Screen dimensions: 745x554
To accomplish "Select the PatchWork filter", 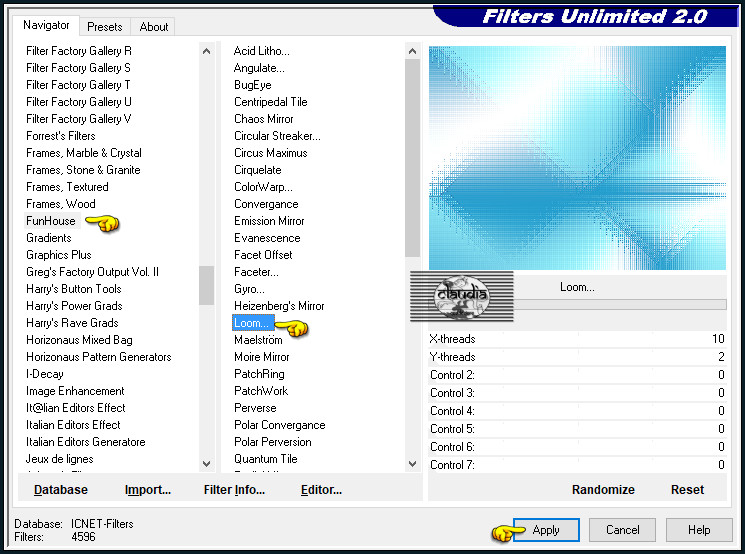I will click(261, 391).
